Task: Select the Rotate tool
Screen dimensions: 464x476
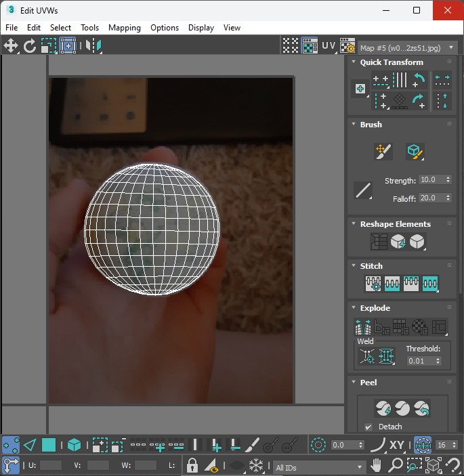Action: coord(30,46)
